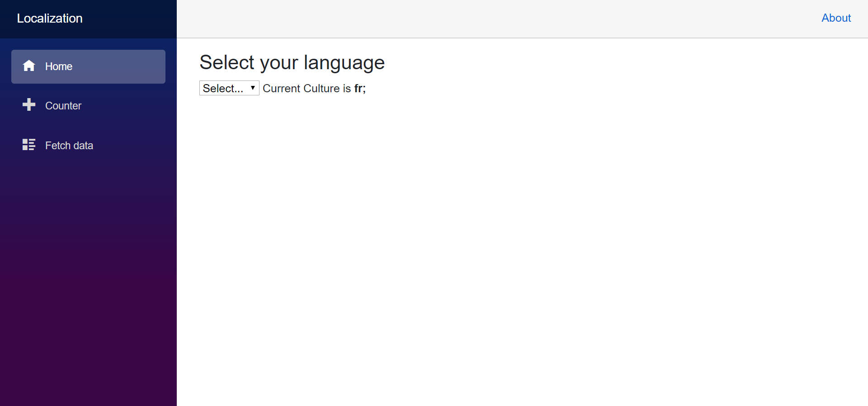Click the language dropdown arrow

(253, 88)
